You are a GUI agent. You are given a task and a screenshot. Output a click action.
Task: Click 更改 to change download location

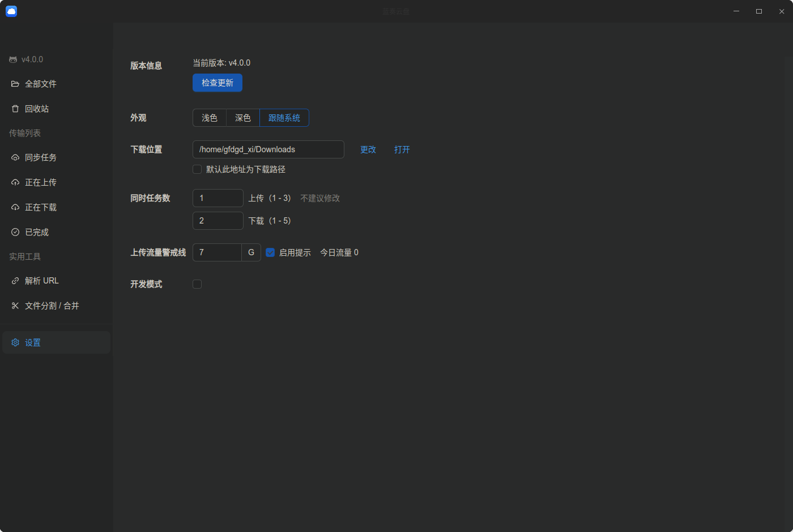click(x=368, y=149)
